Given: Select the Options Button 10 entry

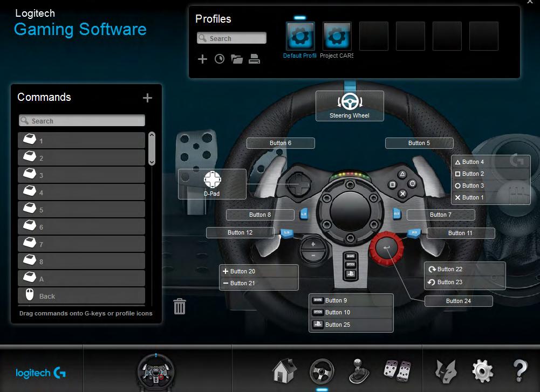Looking at the screenshot, I should click(351, 313).
